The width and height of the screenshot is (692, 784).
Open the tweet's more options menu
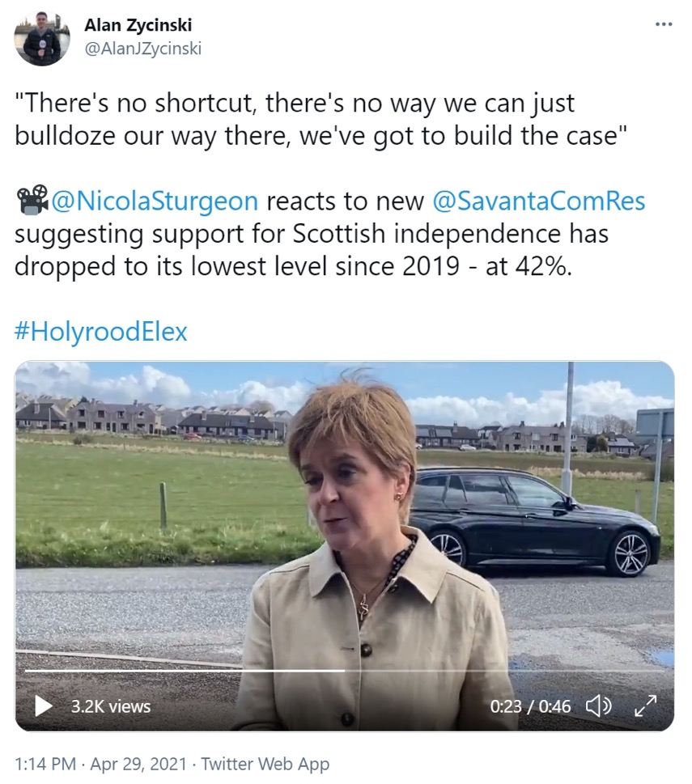coord(664,24)
